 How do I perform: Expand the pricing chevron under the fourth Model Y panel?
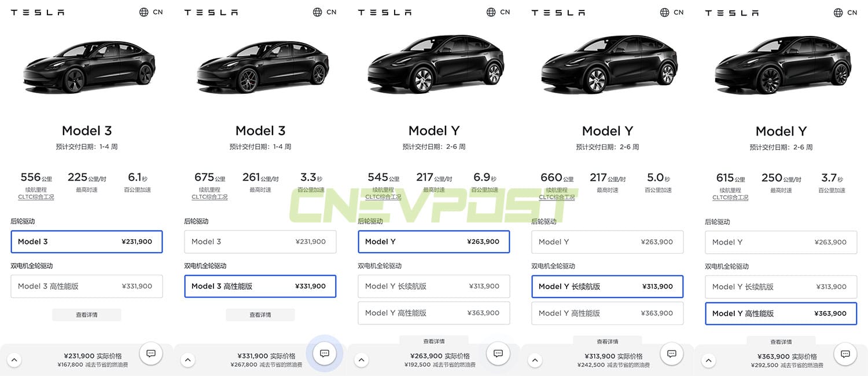[x=535, y=359]
